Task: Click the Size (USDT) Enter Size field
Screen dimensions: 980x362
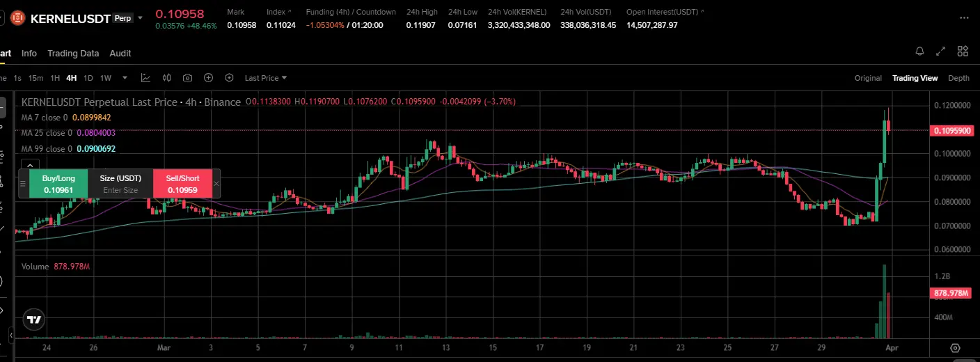Action: click(x=120, y=184)
